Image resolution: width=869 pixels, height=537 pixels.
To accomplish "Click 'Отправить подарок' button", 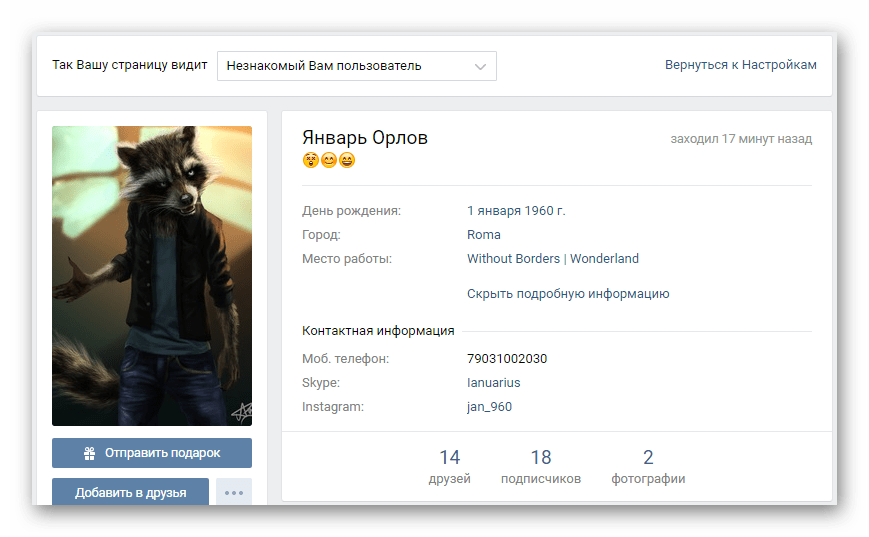I will pyautogui.click(x=152, y=453).
